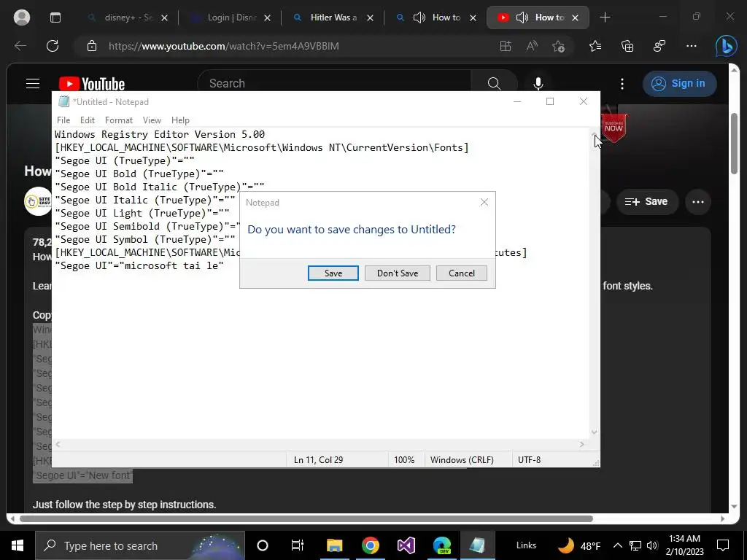Open the Notepad Help menu
This screenshot has width=747, height=560.
pos(181,120)
